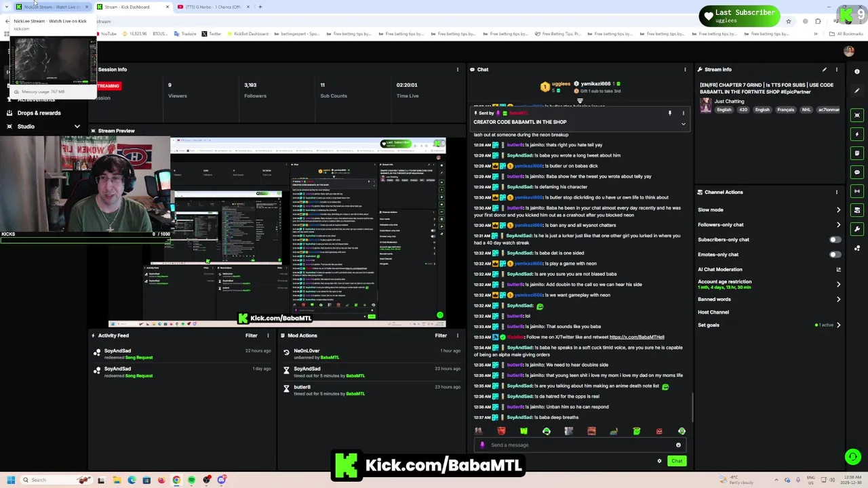Open KickBot Dashboard bookmark

tap(247, 34)
